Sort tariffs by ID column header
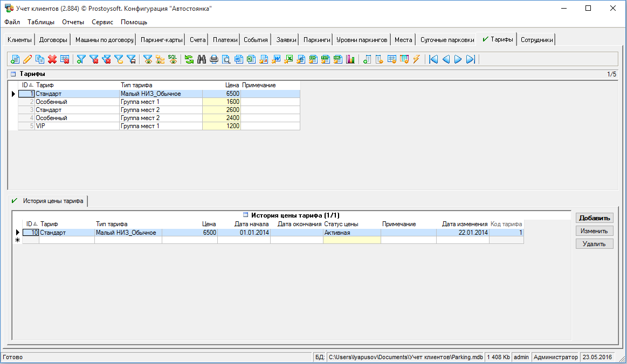627x364 pixels. pos(26,85)
